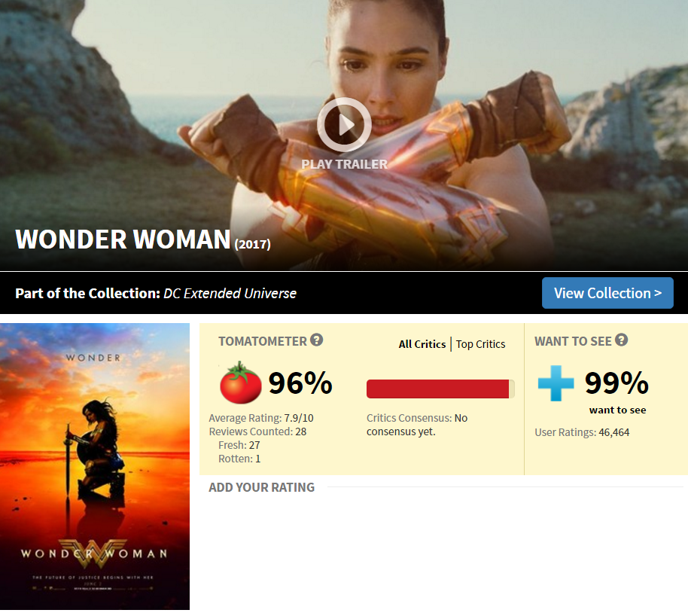Click the PLAY TRAILER text label
Screen dimensions: 688x616
pos(345,164)
